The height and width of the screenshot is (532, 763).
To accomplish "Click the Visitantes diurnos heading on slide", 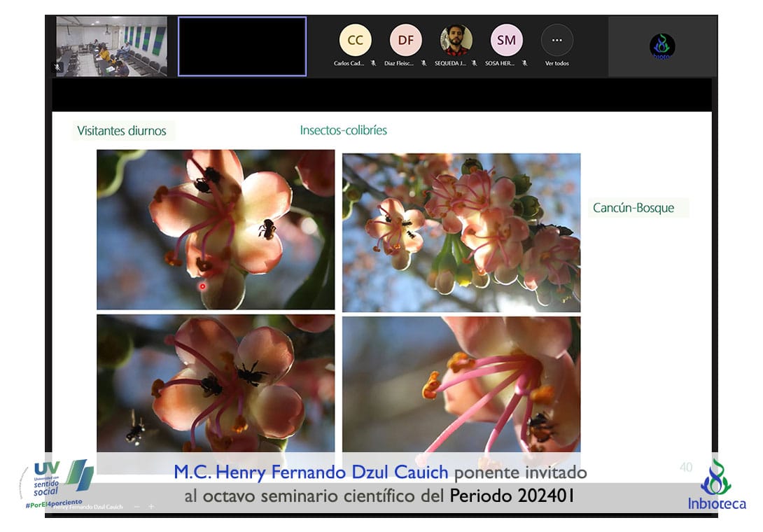I will (x=122, y=131).
